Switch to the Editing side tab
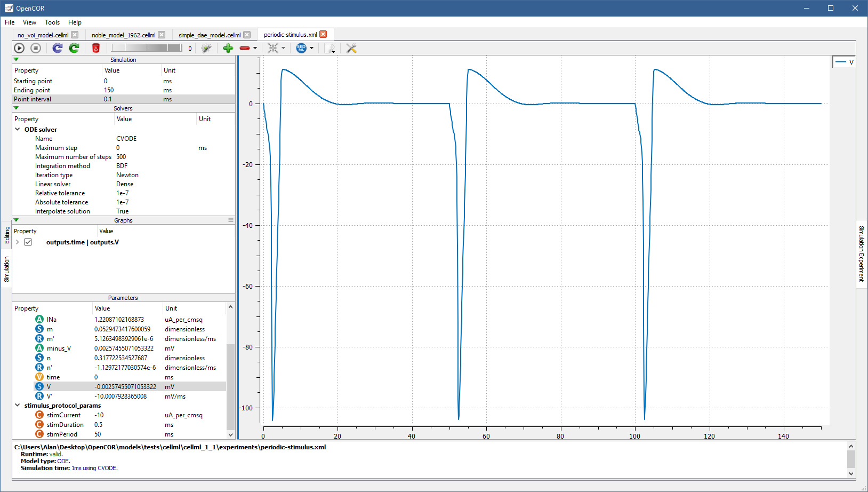868x492 pixels. (x=7, y=235)
